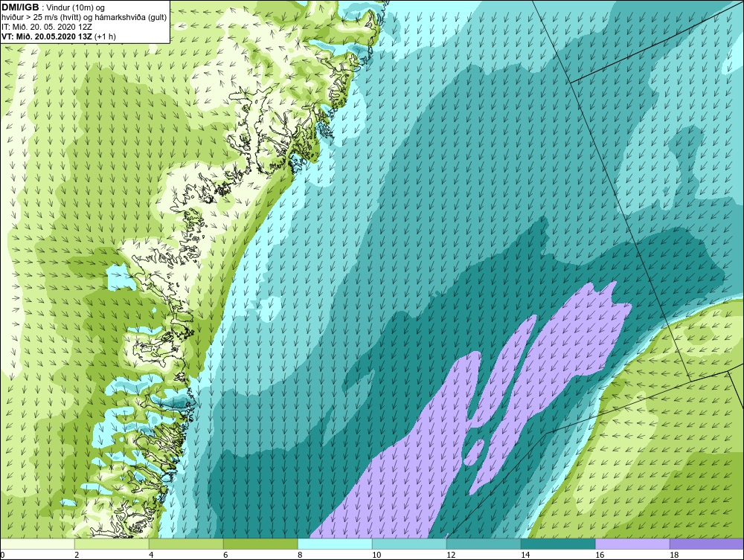Image resolution: width=744 pixels, height=560 pixels.
Task: Click the legend label 4
Action: point(151,555)
